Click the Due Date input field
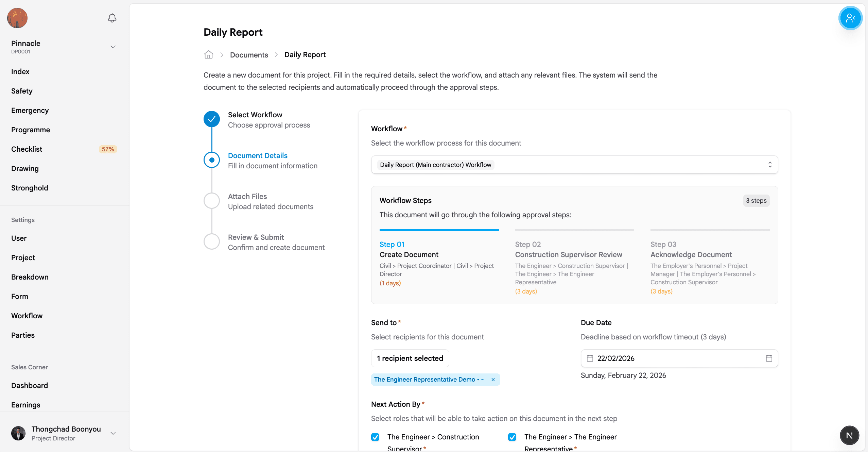 676,358
